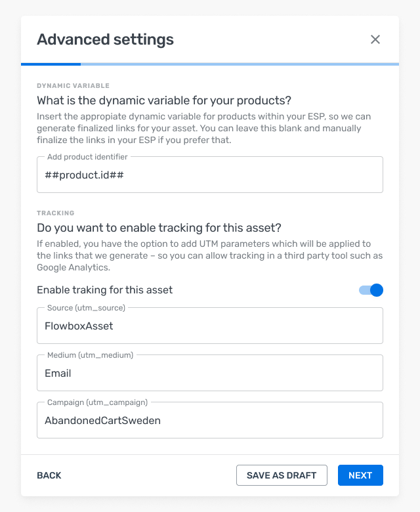Proceed with the NEXT button
The height and width of the screenshot is (512, 420).
click(360, 475)
